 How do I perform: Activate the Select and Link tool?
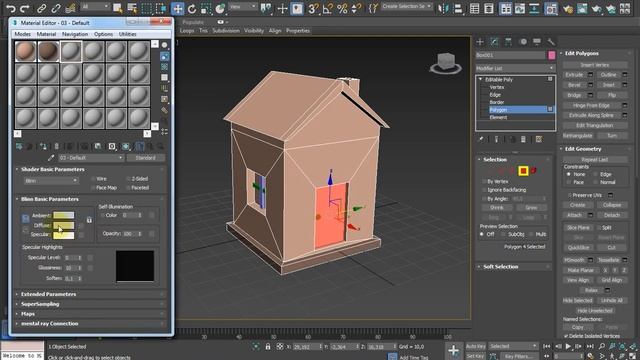[41, 8]
